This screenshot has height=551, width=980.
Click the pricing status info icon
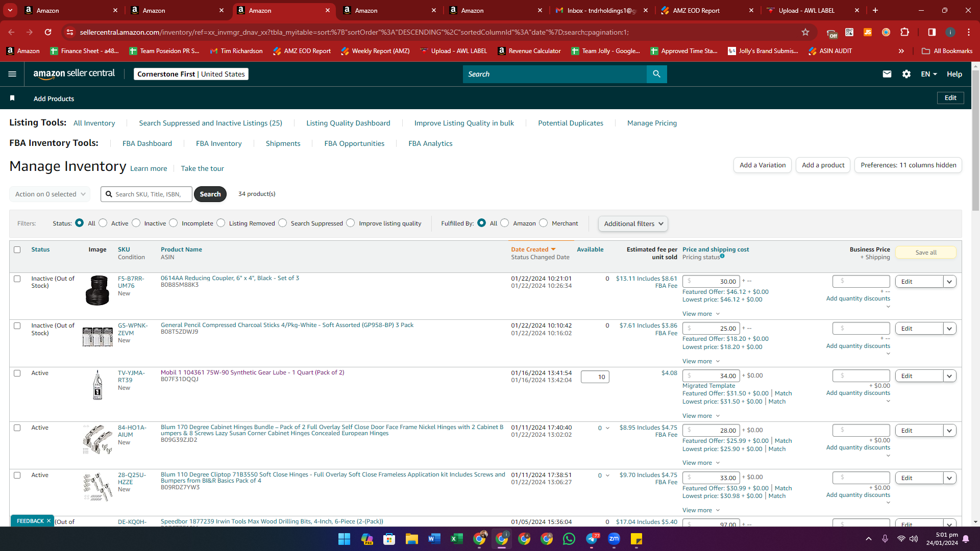click(722, 256)
